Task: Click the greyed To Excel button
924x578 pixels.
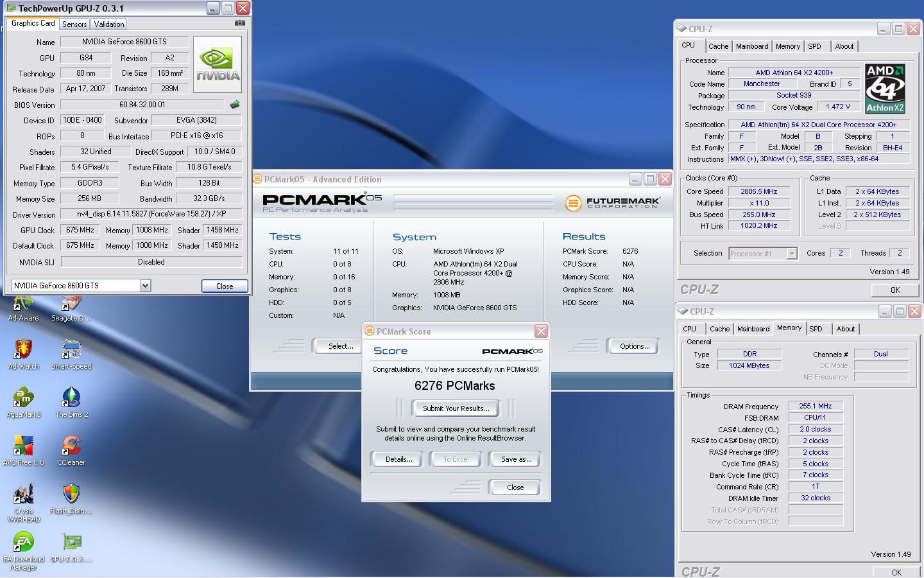Action: tap(456, 459)
